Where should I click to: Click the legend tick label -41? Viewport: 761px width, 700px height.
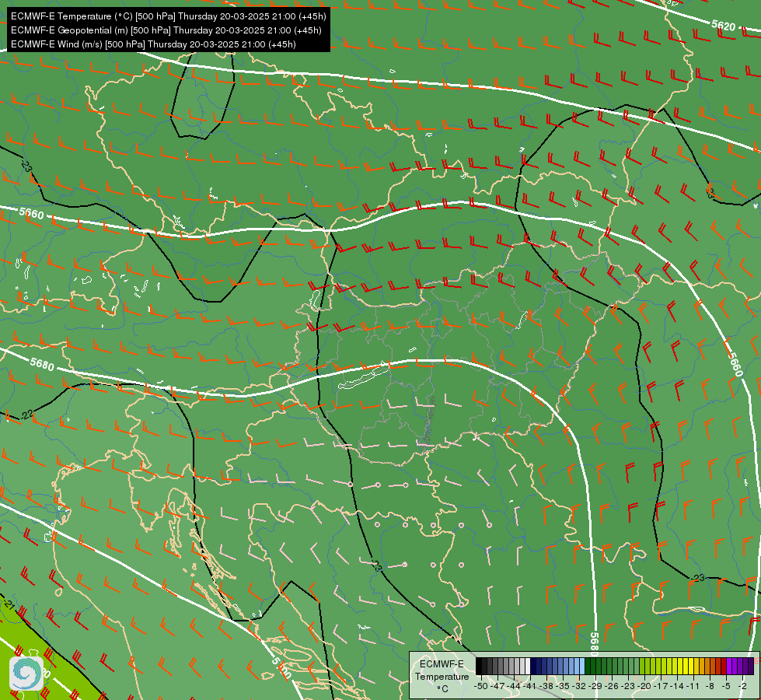coord(529,687)
